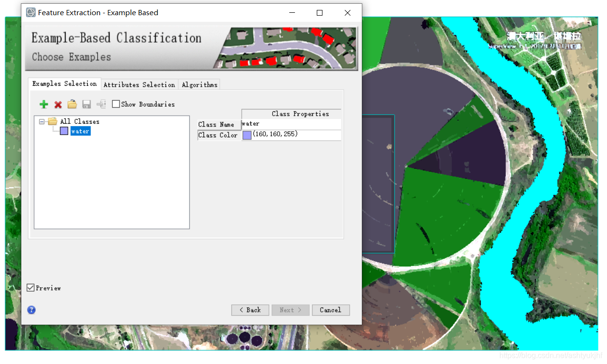Image resolution: width=607 pixels, height=364 pixels.
Task: Uncheck the Preview checkbox
Action: click(x=30, y=288)
